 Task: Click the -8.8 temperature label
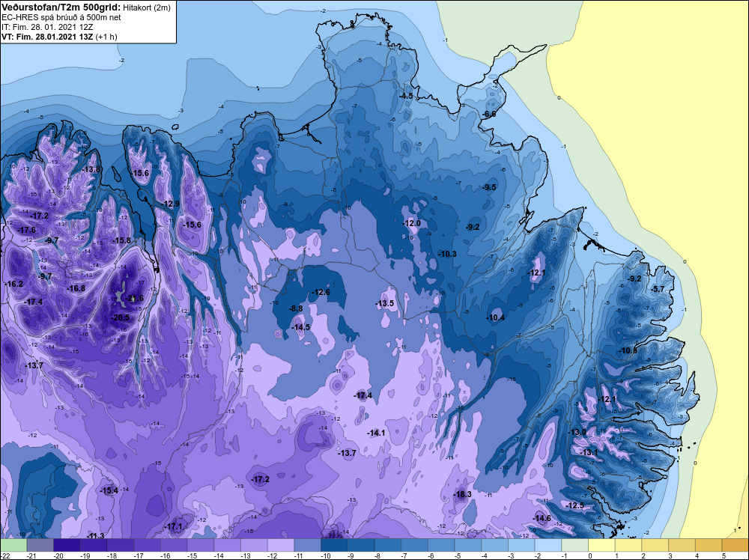[296, 309]
